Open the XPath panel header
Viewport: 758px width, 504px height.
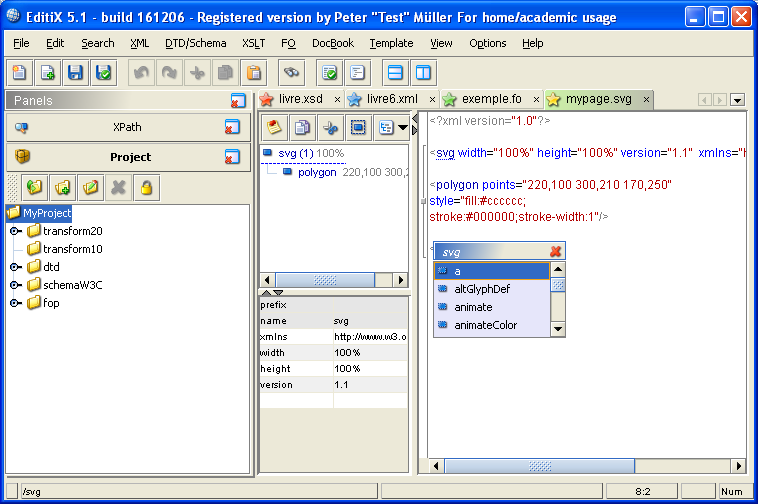[x=128, y=127]
